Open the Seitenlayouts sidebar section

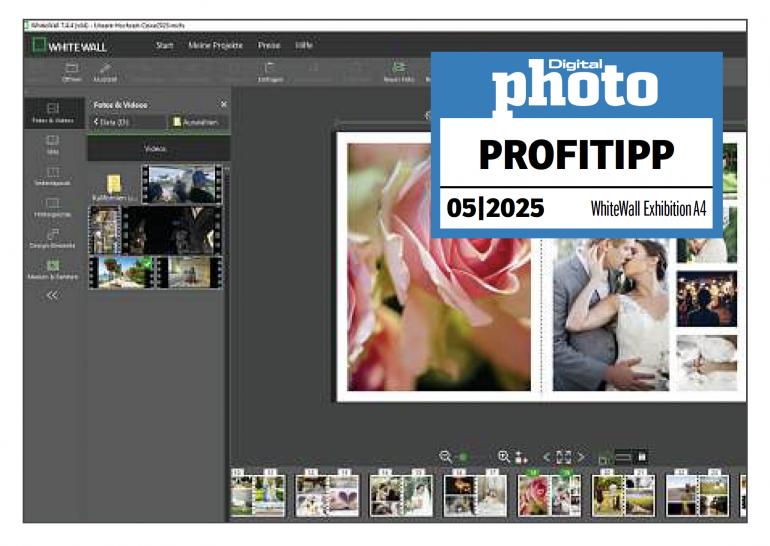[53, 176]
